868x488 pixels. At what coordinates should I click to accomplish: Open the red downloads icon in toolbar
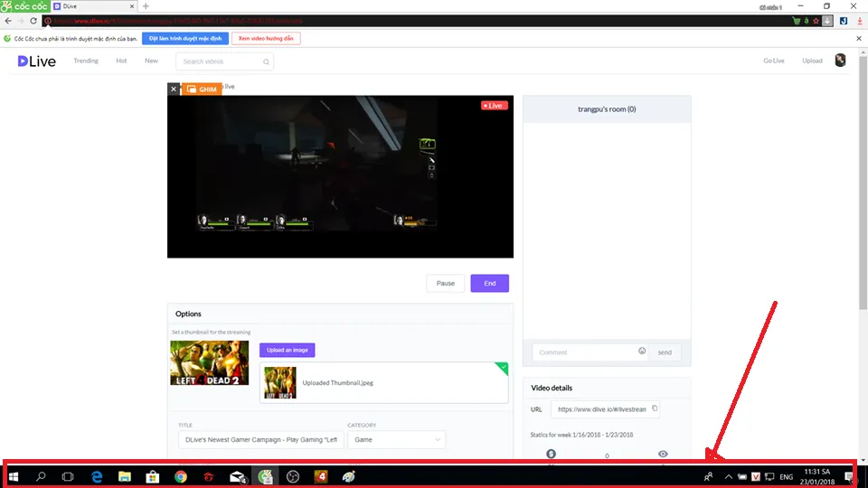[859, 21]
